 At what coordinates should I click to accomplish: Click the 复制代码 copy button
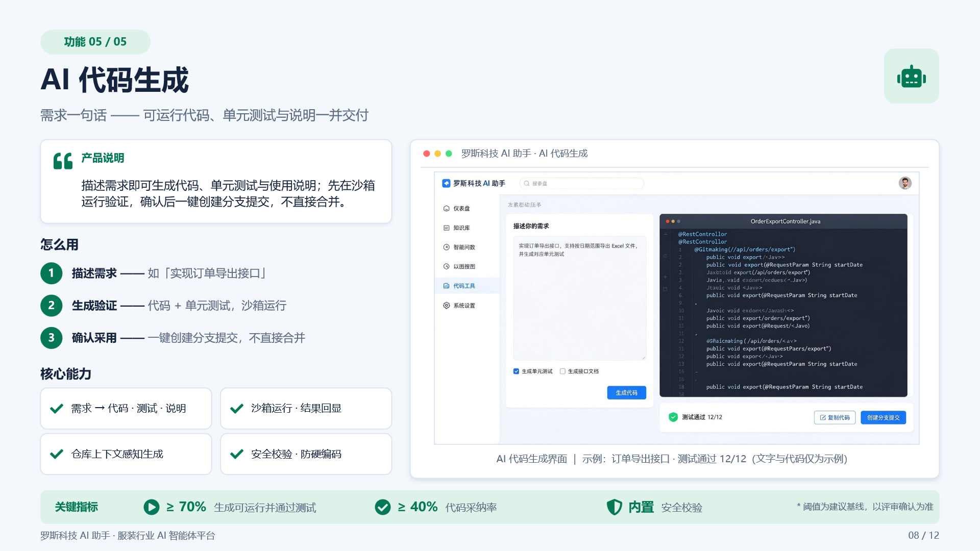pyautogui.click(x=835, y=417)
